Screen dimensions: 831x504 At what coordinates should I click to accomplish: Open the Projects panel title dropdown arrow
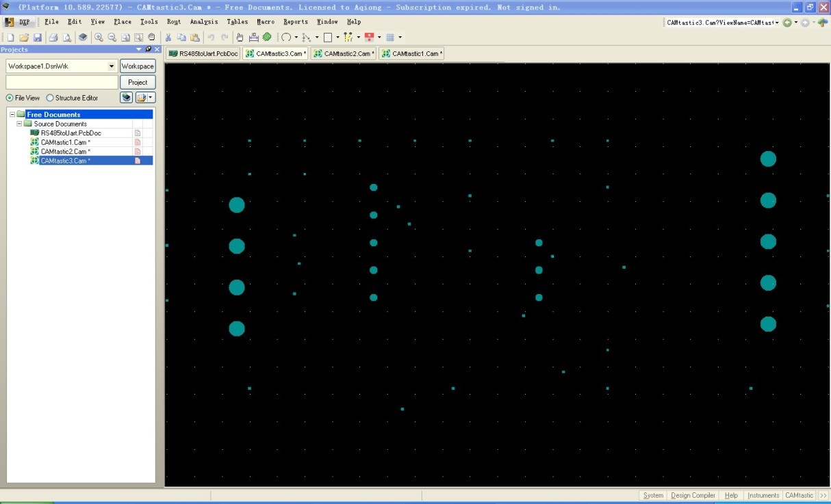(139, 49)
